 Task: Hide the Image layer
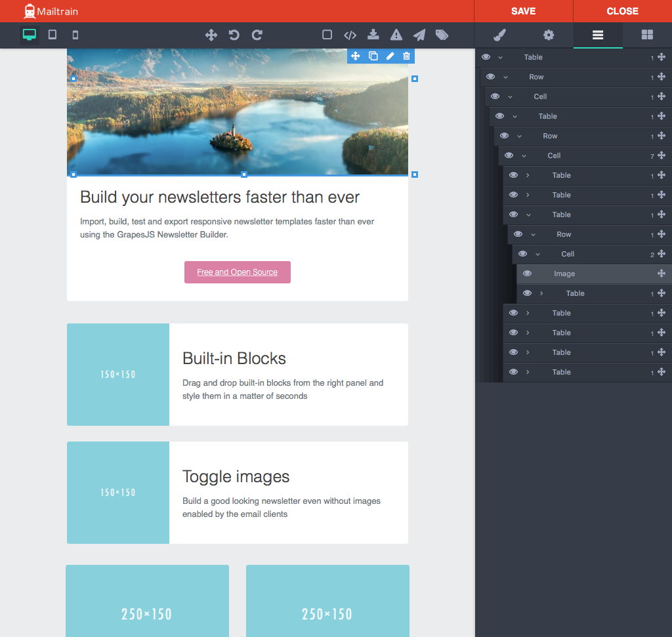tap(527, 274)
